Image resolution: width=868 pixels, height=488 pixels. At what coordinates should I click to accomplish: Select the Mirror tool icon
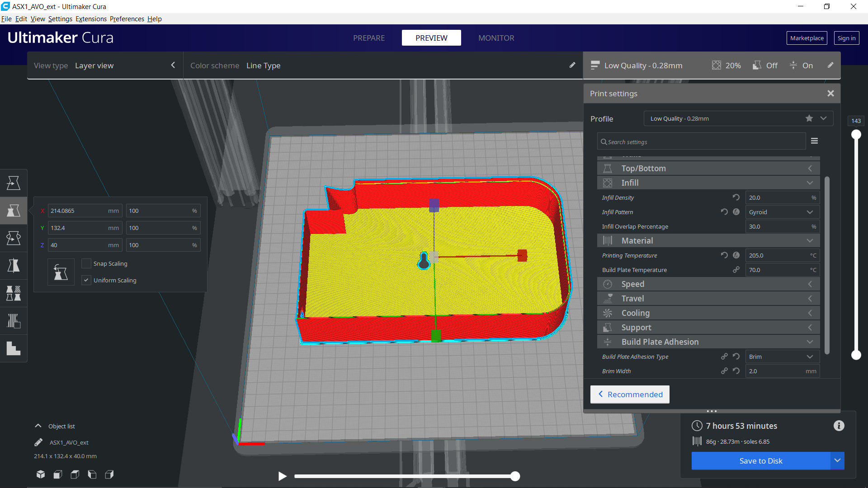pyautogui.click(x=14, y=266)
